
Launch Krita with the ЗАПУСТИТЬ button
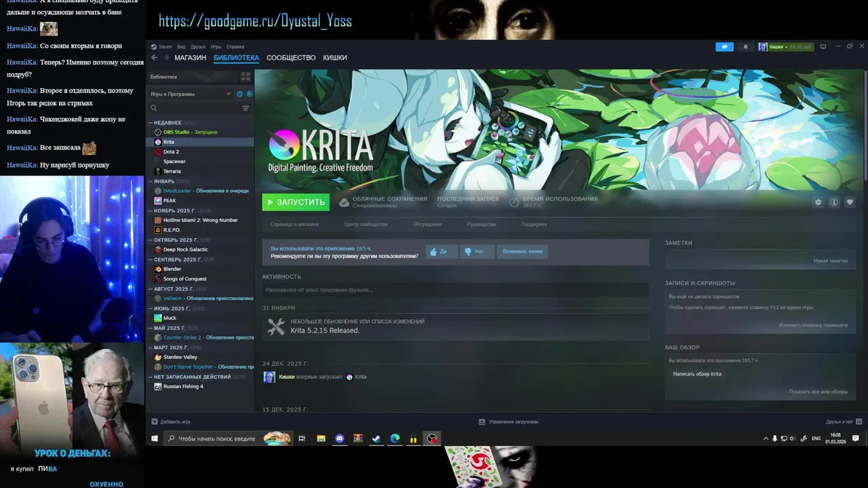(x=296, y=202)
